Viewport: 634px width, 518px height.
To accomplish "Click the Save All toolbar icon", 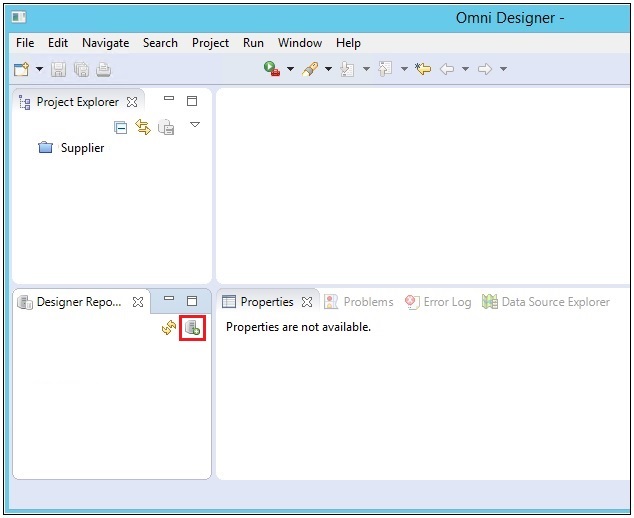I will click(x=81, y=70).
